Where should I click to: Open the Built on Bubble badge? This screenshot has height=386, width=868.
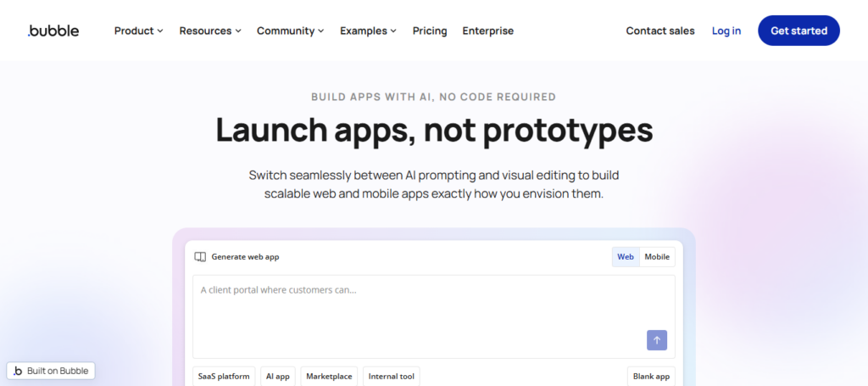[51, 371]
